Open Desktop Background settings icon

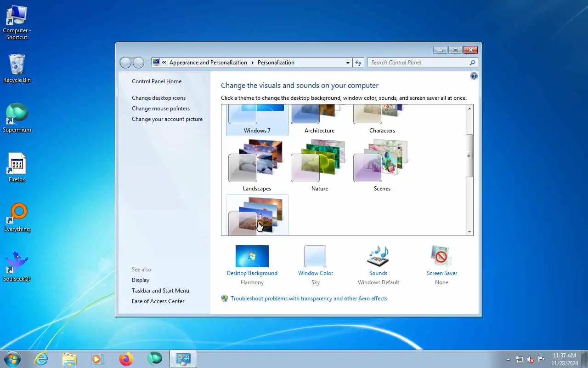click(252, 256)
